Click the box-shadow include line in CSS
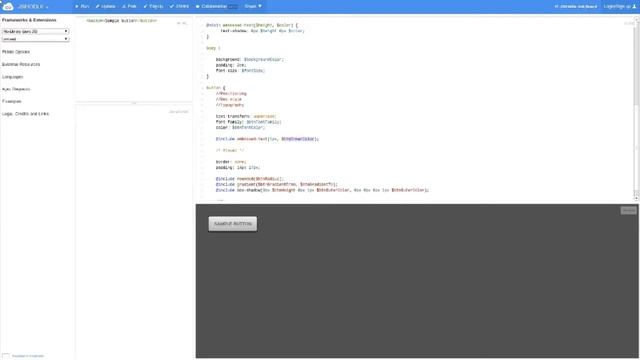The height and width of the screenshot is (360, 640). coord(322,190)
